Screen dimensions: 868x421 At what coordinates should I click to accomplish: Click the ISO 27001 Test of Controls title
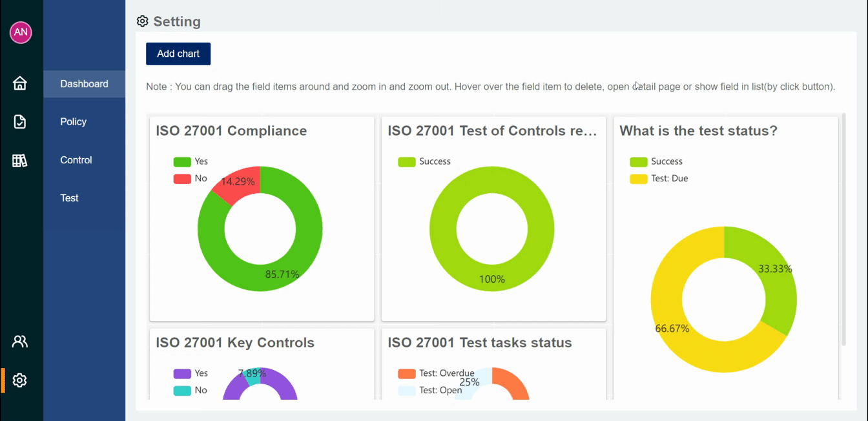(493, 130)
